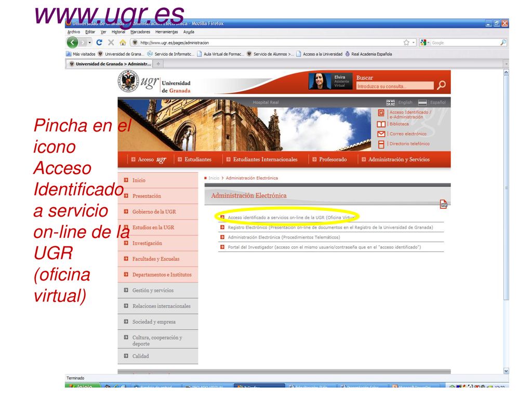The width and height of the screenshot is (532, 399).
Task: Click Gestión y servicios
Action: tap(158, 290)
